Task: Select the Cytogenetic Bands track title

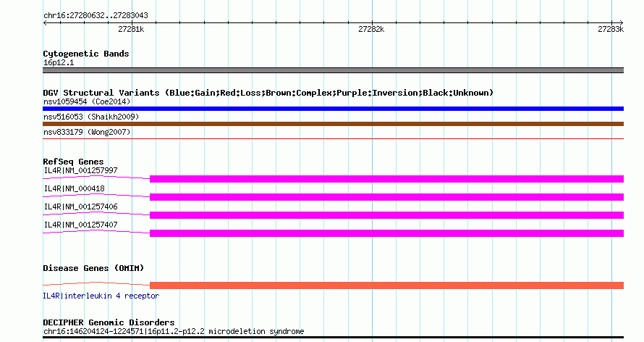Action: click(86, 54)
